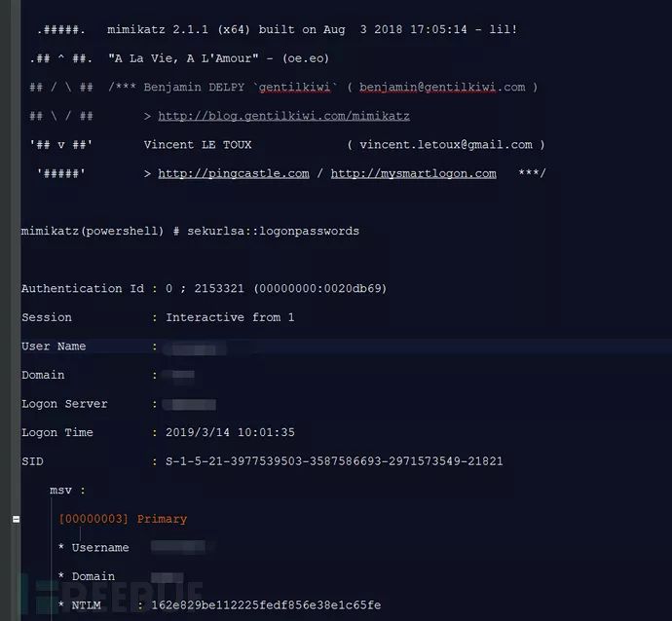672x621 pixels.
Task: Click the hex id (00000000:0020db69)
Action: pyautogui.click(x=320, y=289)
